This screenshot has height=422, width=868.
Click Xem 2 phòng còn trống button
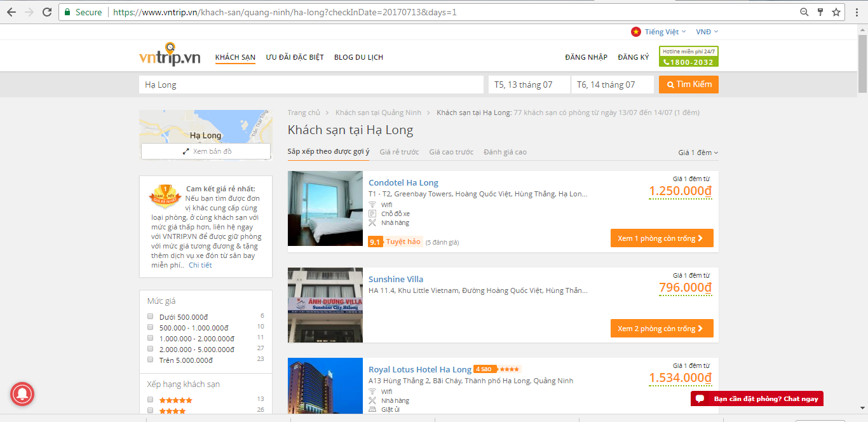(x=661, y=329)
